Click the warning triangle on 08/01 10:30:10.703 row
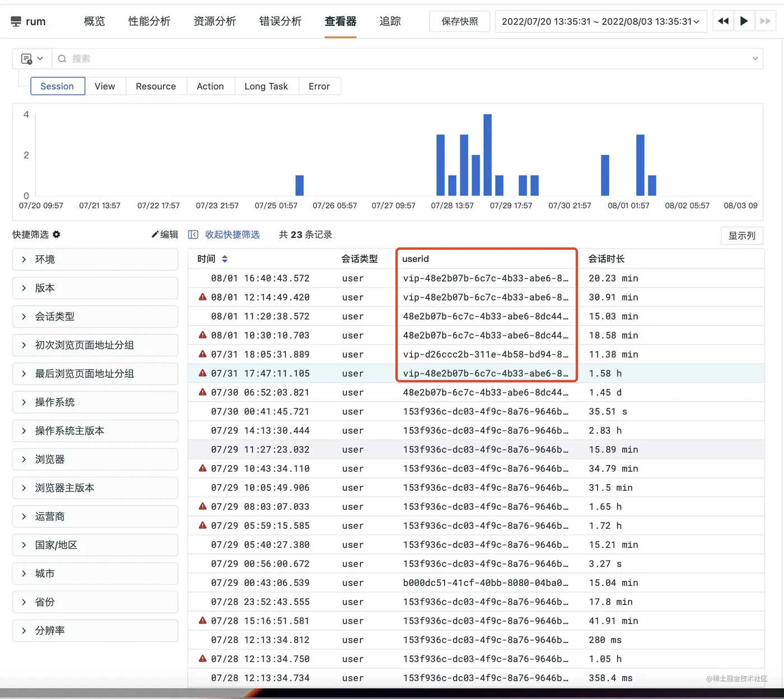 203,335
